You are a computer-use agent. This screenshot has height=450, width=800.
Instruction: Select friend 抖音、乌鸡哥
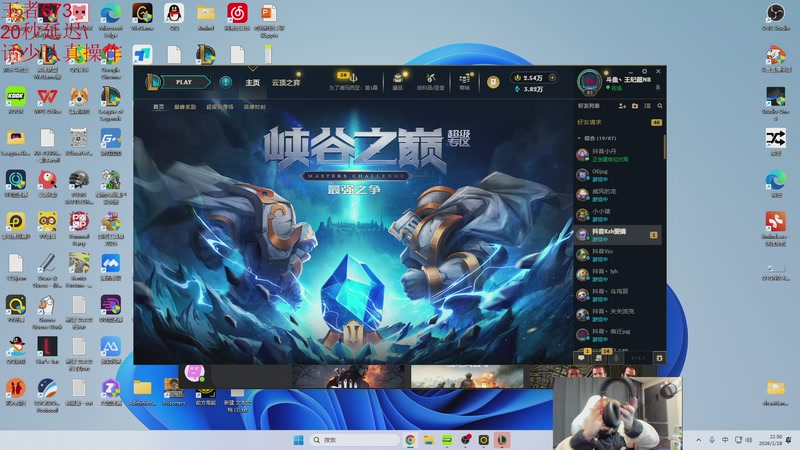(x=618, y=295)
